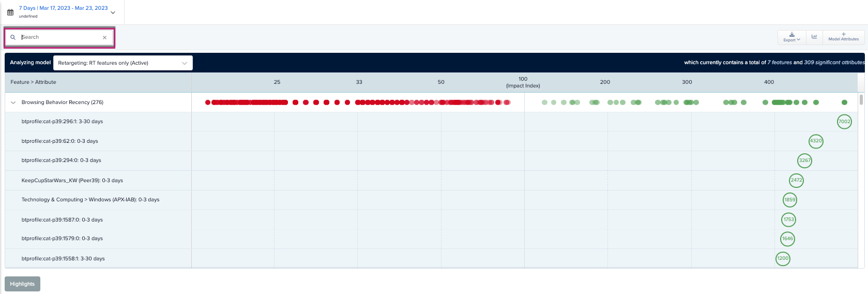Click the Feature > Attribute column header
The image size is (868, 294).
34,82
